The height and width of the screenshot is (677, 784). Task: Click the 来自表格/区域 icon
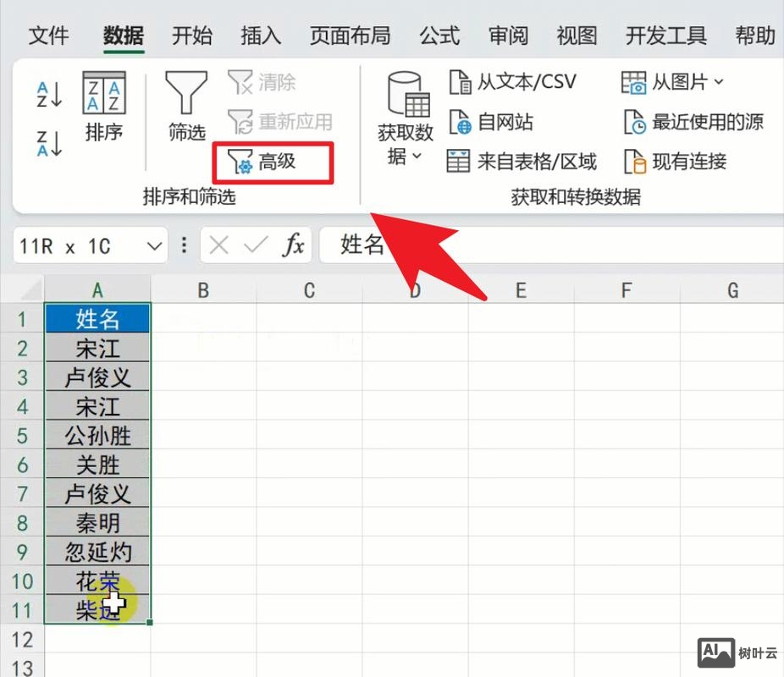459,161
